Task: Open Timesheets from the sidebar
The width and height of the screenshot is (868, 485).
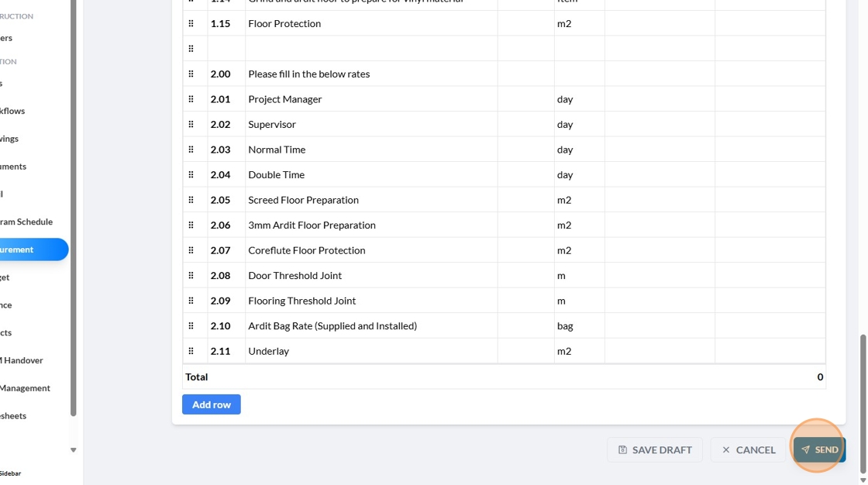Action: coord(14,416)
